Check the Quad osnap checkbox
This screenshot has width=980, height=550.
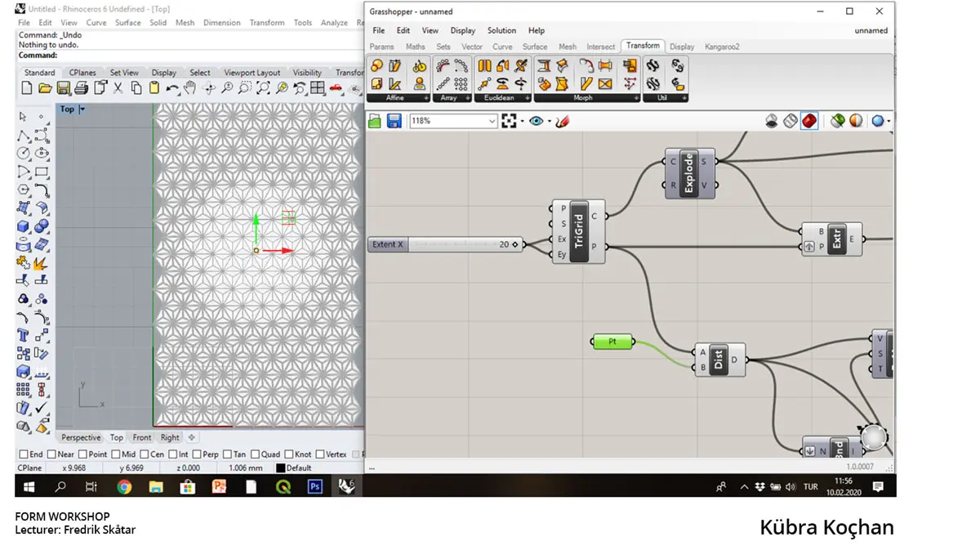256,454
